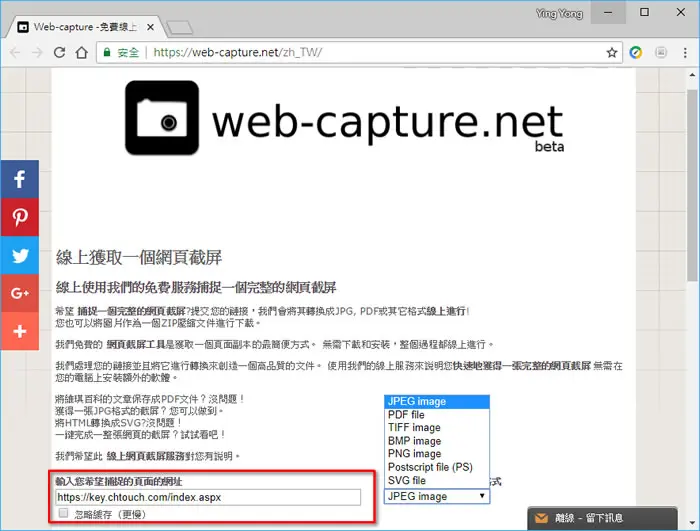Share page via Google+ sidebar icon
700x531 pixels.
click(20, 293)
